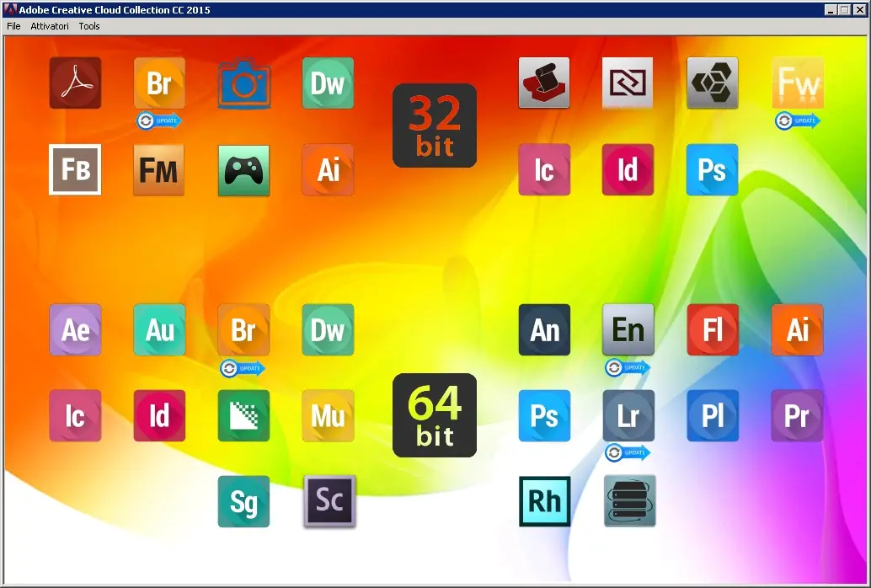Close the Adobe Collection window

[859, 10]
